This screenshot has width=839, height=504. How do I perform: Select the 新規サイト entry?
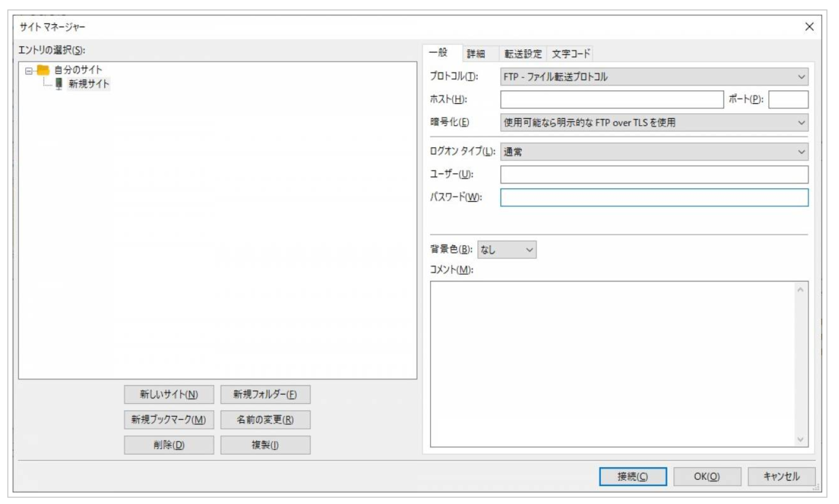[x=89, y=84]
